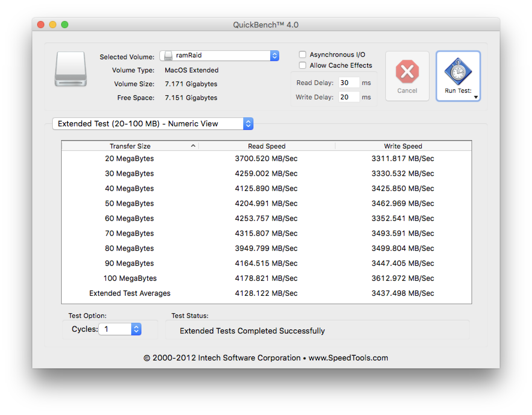Click average write speed 3437.498 MB/Sec
Screen dimensions: 532x415
(403, 293)
